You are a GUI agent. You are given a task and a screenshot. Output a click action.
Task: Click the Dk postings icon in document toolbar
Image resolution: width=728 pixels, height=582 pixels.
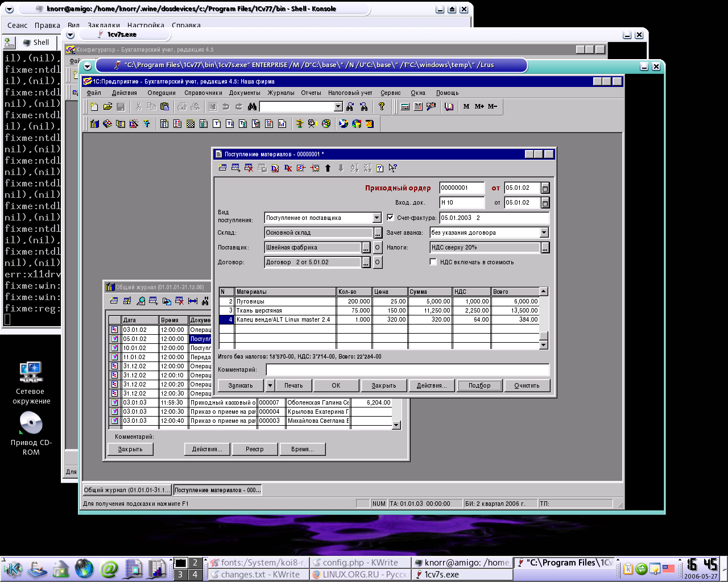tap(288, 168)
